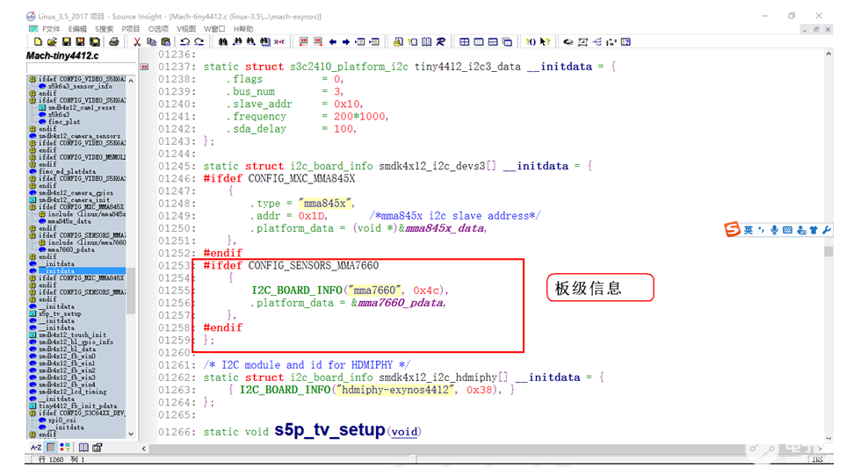
Task: Click the symbol list scroll-down arrow
Action: [x=131, y=434]
